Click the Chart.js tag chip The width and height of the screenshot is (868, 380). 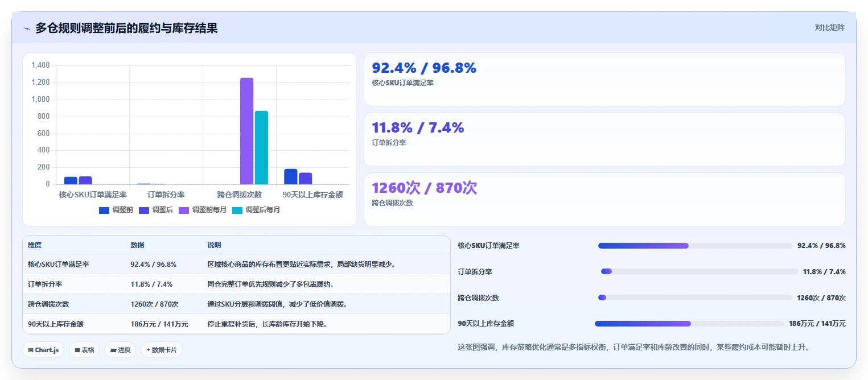[44, 350]
